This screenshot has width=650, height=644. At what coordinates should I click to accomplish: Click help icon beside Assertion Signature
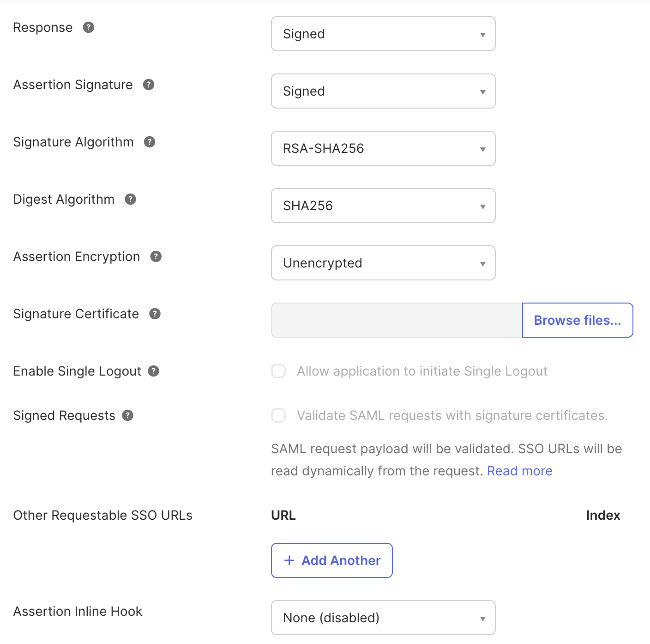point(149,85)
